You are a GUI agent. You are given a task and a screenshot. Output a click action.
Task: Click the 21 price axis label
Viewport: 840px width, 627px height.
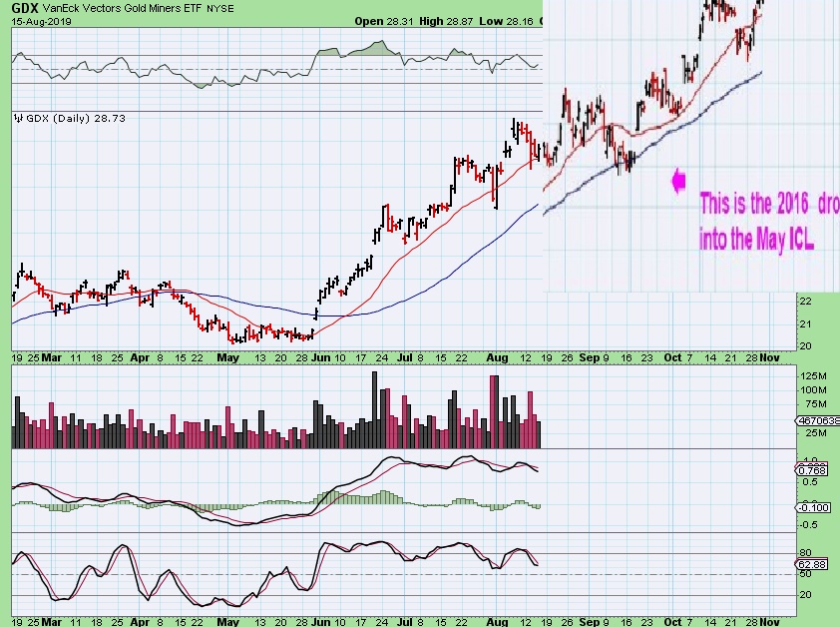(806, 323)
